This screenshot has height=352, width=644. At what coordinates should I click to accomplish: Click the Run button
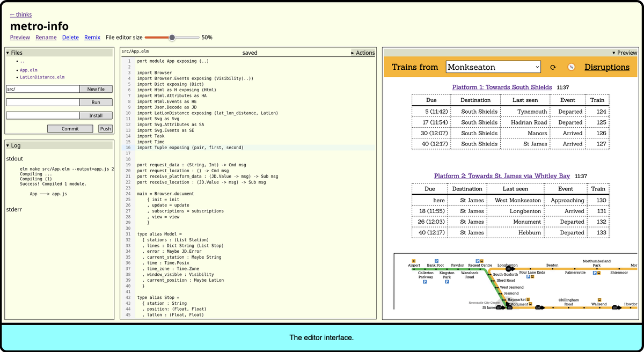point(96,102)
